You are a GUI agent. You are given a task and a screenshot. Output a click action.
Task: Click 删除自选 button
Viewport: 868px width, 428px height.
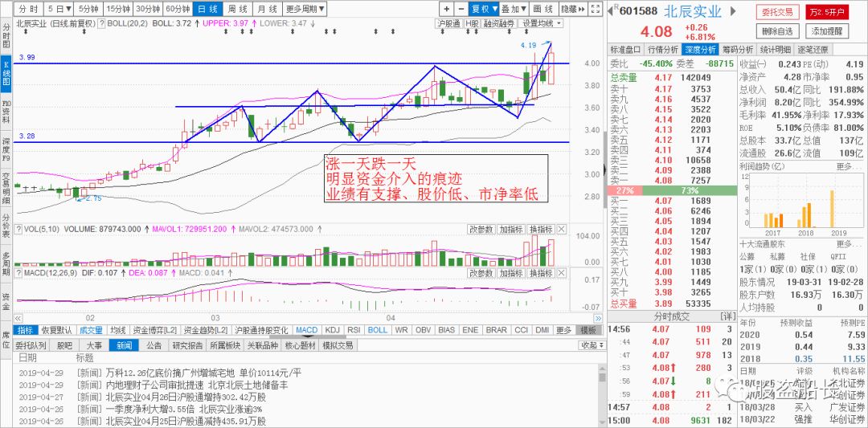pos(776,31)
